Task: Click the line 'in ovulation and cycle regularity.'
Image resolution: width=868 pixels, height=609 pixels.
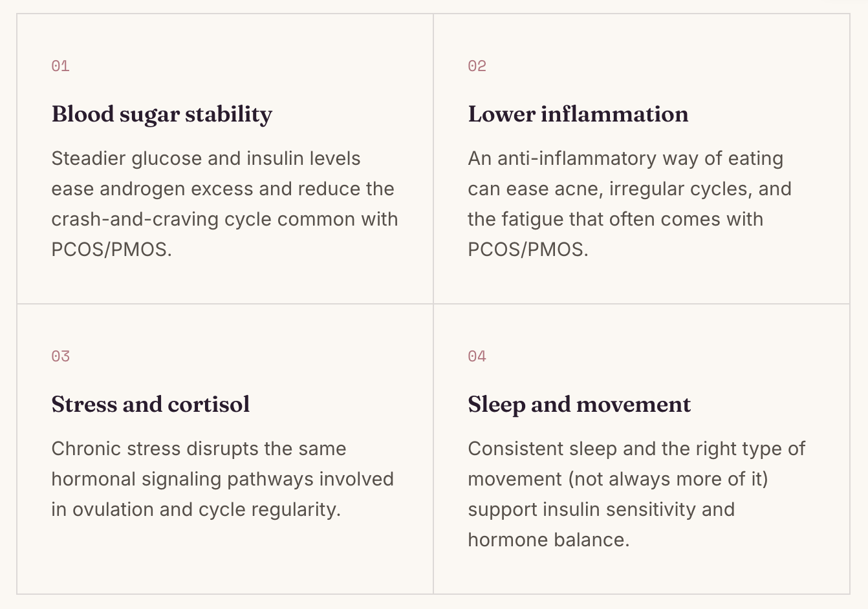Action: pyautogui.click(x=196, y=509)
